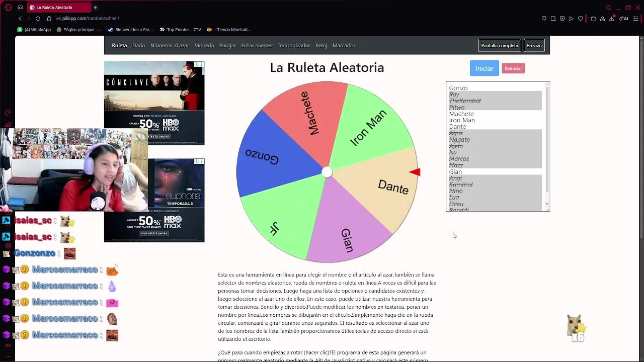Open the Página principal Drive bookmark
Screen dimensions: 644x362
[78, 30]
